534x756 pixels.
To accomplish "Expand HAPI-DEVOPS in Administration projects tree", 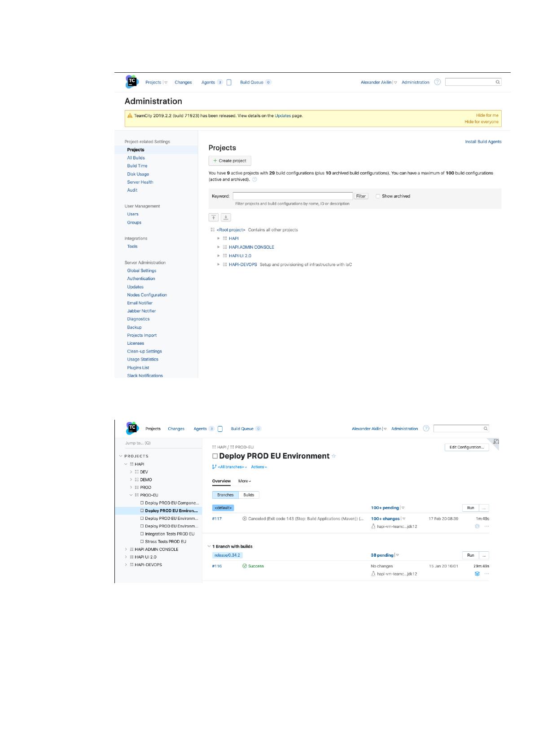I will (x=219, y=264).
